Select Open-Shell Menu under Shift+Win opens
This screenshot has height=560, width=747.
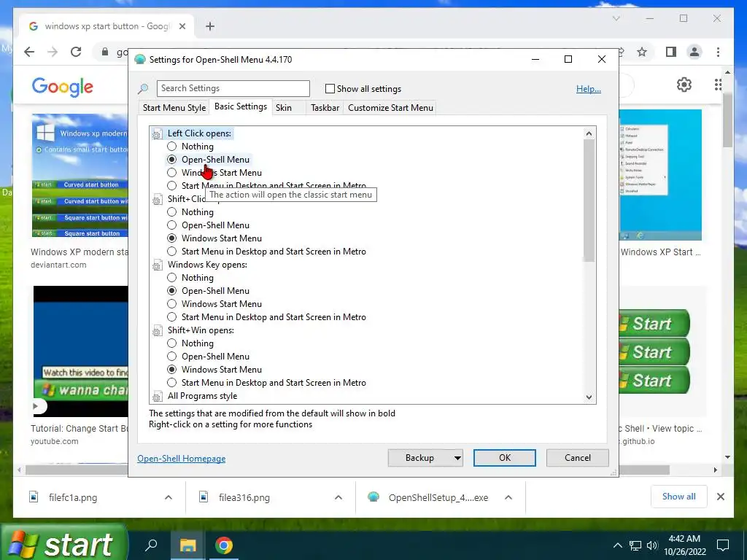[x=171, y=357]
